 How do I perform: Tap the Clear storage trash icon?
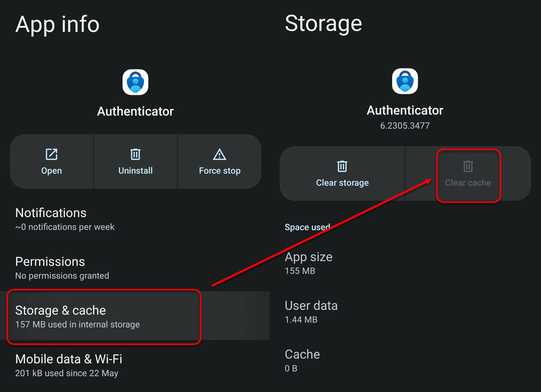tap(342, 167)
